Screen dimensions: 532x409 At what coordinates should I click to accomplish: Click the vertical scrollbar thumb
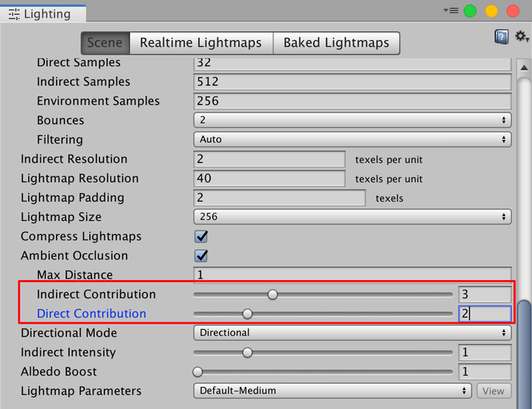[524, 353]
